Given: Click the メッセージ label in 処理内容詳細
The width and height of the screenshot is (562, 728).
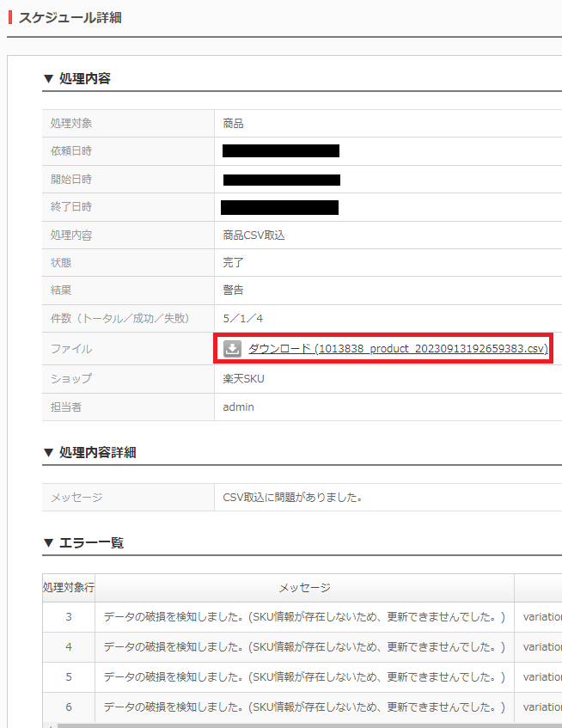Looking at the screenshot, I should coord(76,498).
